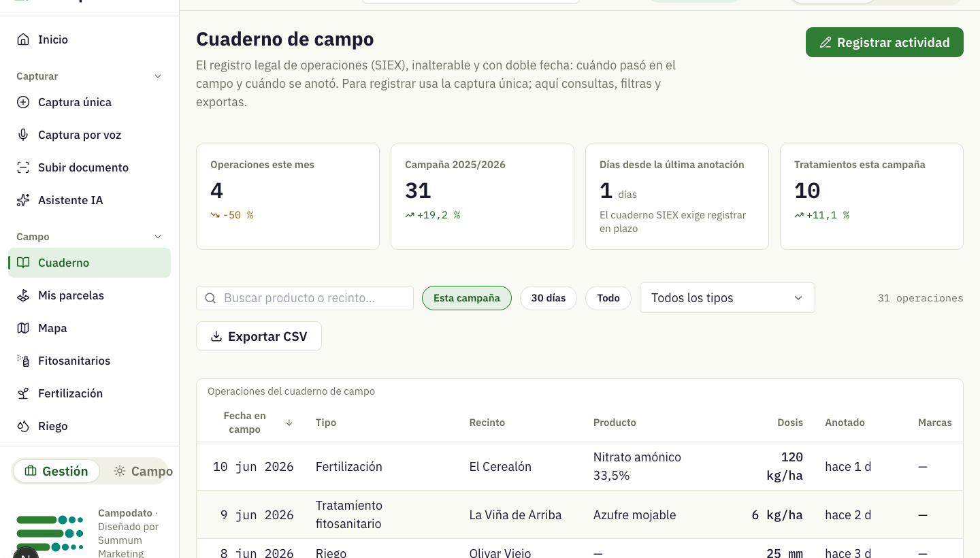
Task: Open the Campaña 2025/2026 card
Action: [483, 197]
